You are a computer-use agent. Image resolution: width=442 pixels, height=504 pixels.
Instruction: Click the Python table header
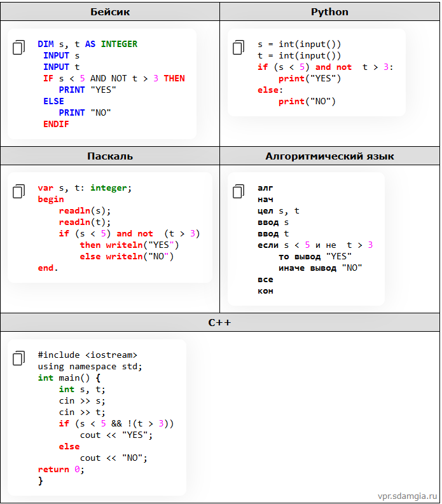[x=329, y=12]
